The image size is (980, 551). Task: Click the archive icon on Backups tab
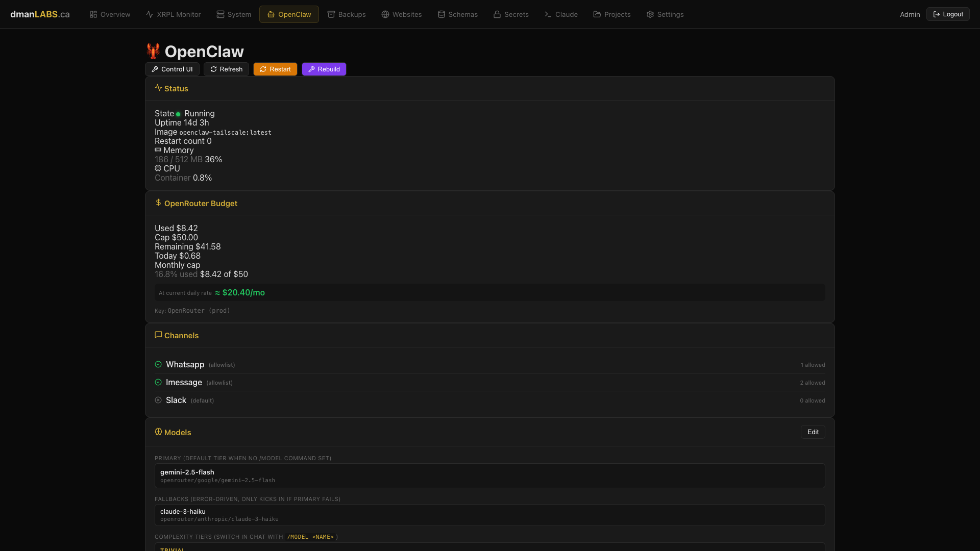click(331, 14)
